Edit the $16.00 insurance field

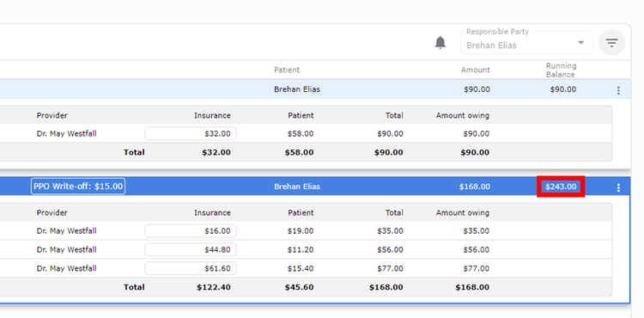(x=191, y=231)
